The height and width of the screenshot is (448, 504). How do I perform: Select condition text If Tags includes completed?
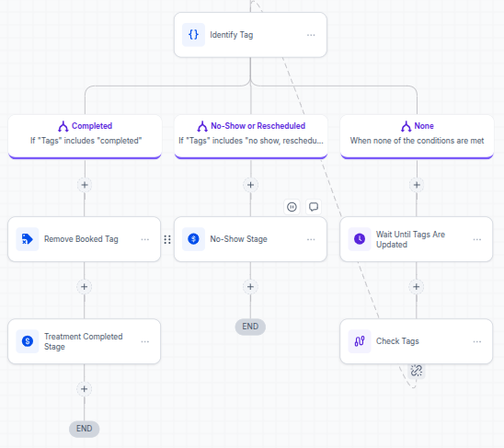86,141
